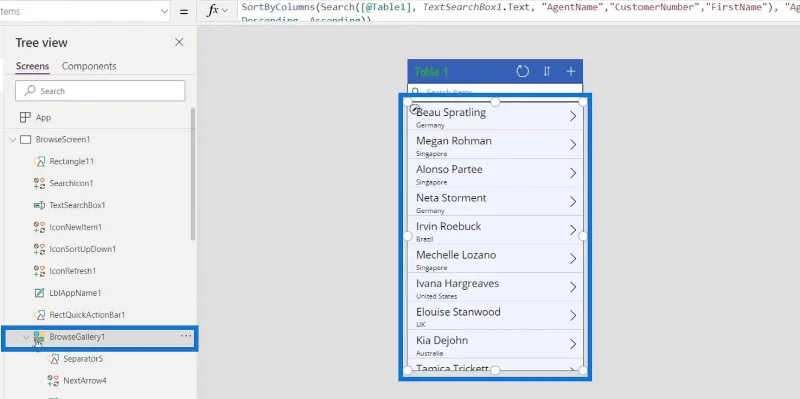The image size is (800, 399).
Task: Select NextArrow4 in the tree
Action: coord(85,381)
